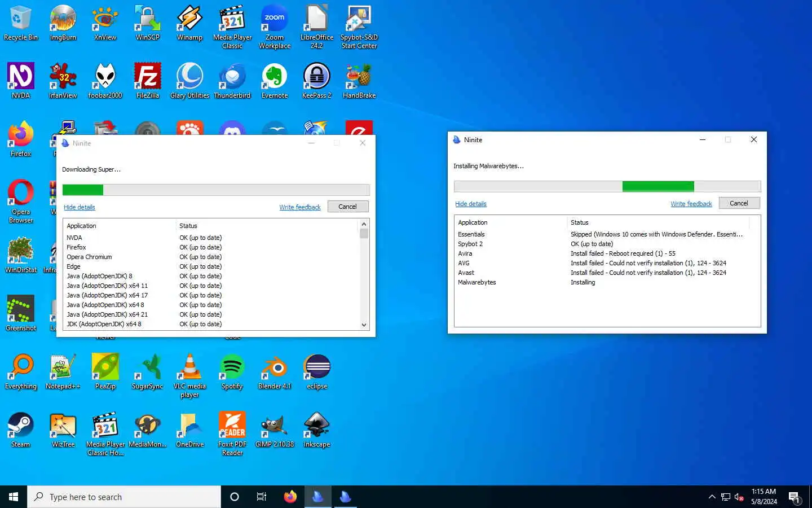Select the XnView desktop icon
The height and width of the screenshot is (508, 812).
(105, 23)
